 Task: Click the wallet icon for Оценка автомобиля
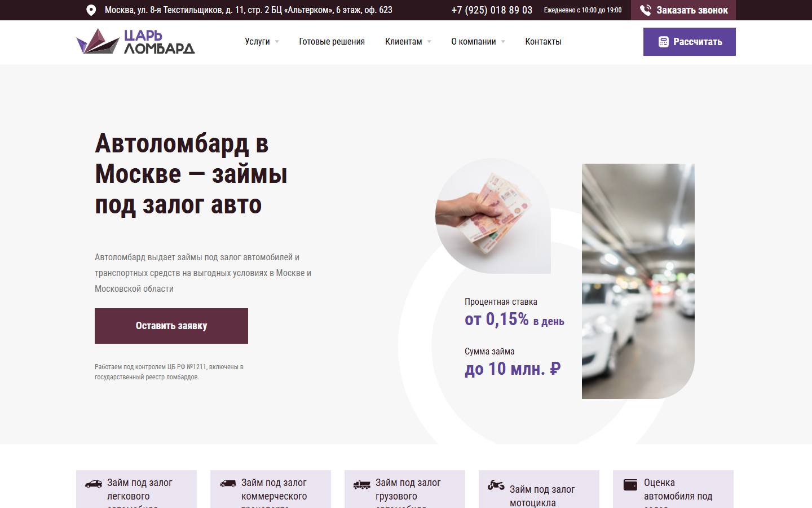tap(630, 484)
